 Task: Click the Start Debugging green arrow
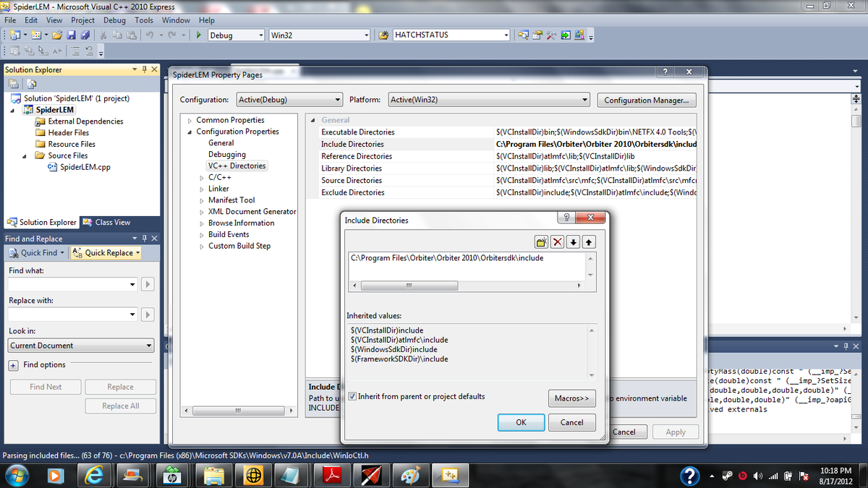click(x=199, y=35)
